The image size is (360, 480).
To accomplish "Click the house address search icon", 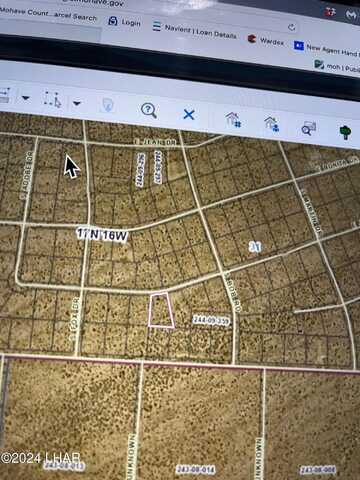I will pos(233,119).
